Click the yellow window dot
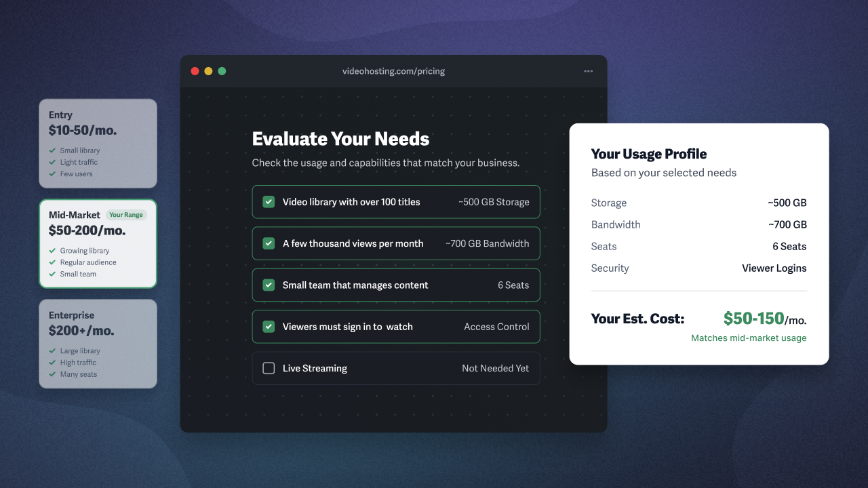Viewport: 868px width, 488px height. 208,71
